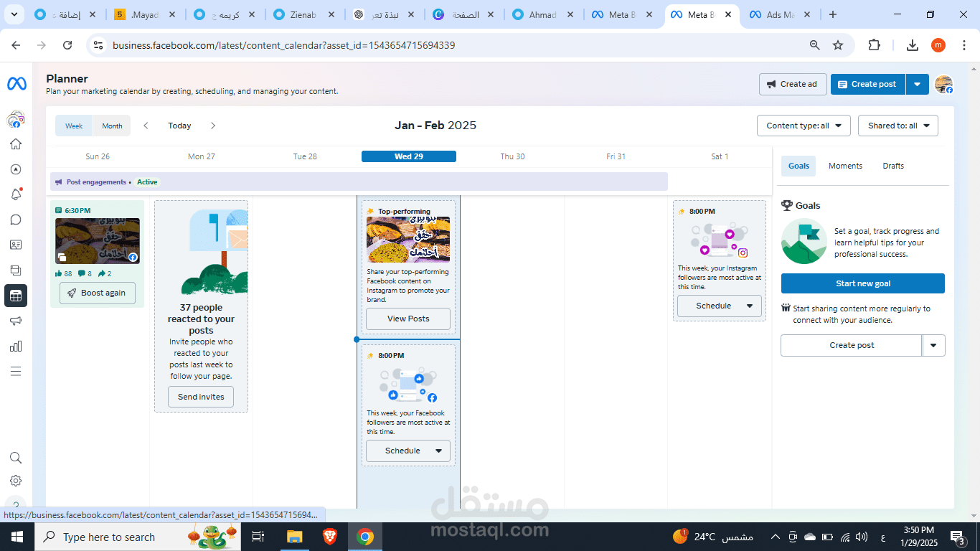Open the Ads megaphone icon in sidebar

point(16,321)
